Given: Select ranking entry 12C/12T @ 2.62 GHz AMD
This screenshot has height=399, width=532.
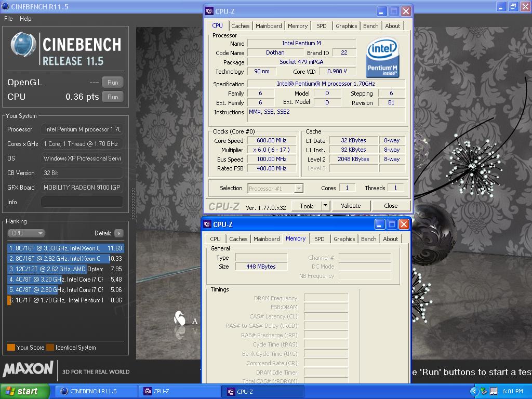Looking at the screenshot, I should 65,269.
